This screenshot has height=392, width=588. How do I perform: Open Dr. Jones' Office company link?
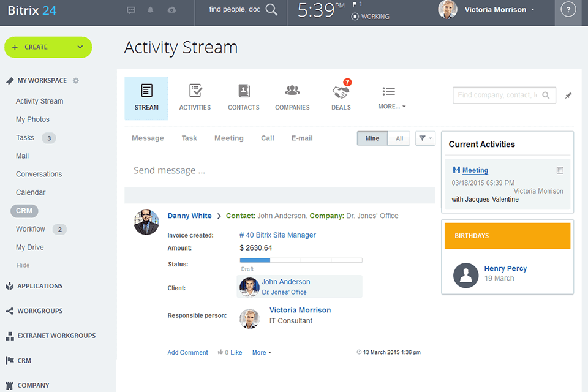pyautogui.click(x=284, y=292)
